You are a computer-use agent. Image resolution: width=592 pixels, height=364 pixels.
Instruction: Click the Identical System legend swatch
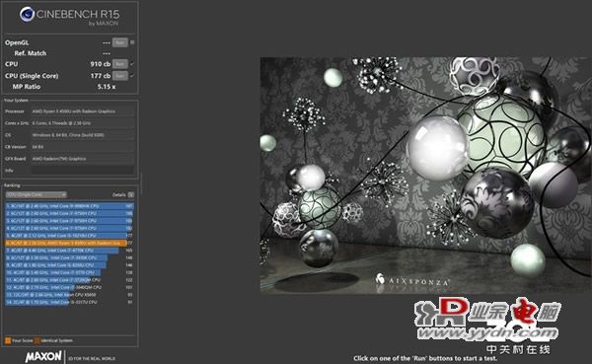pyautogui.click(x=37, y=340)
